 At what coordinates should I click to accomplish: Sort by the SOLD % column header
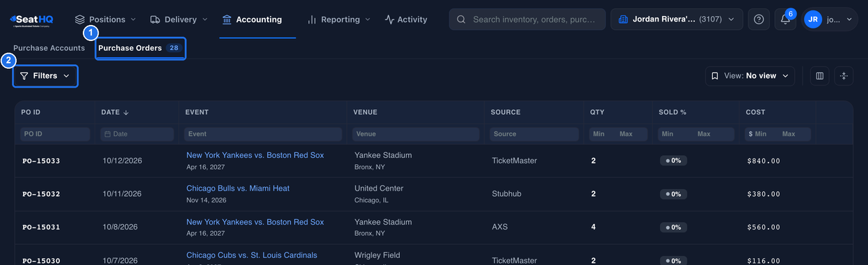click(x=673, y=112)
